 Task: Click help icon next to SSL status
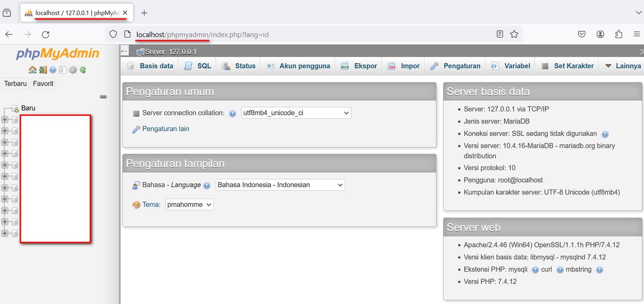click(605, 134)
